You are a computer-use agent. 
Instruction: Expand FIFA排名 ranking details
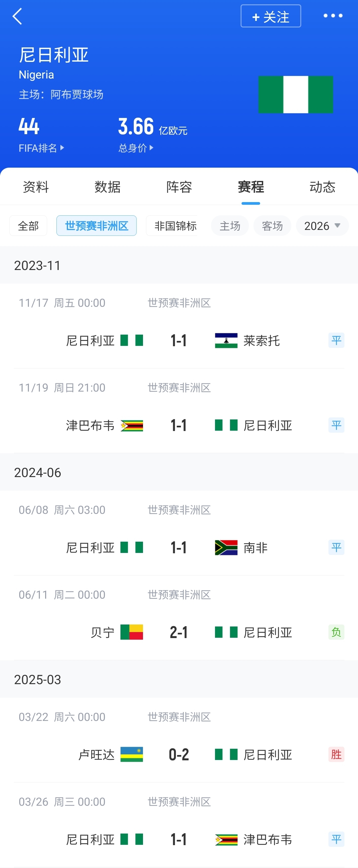41,148
